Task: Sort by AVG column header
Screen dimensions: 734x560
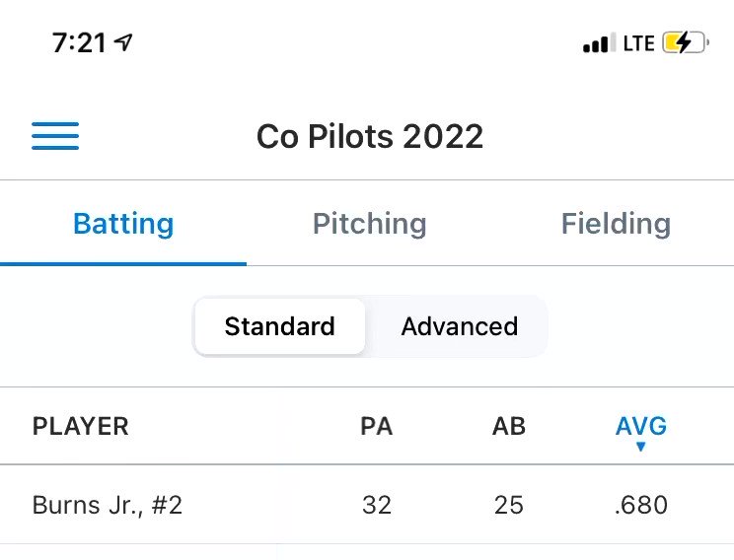Action: [641, 426]
